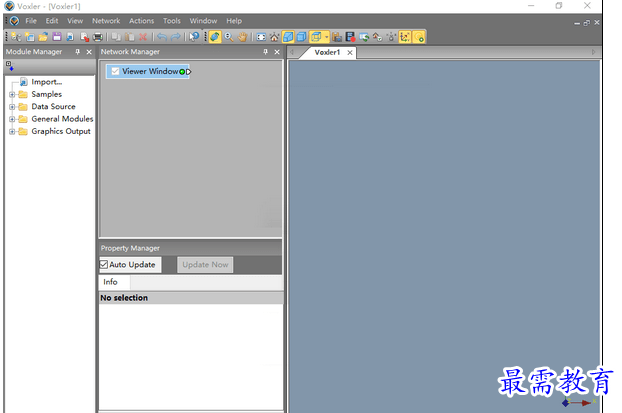The width and height of the screenshot is (622, 413).
Task: Uncheck the Auto Update checkbox
Action: click(104, 264)
